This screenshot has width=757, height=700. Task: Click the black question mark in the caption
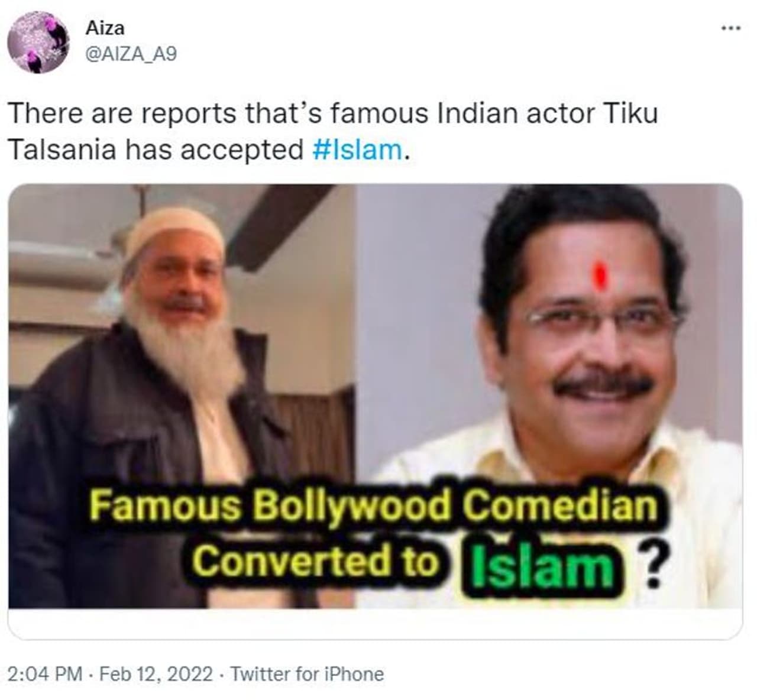(x=651, y=566)
